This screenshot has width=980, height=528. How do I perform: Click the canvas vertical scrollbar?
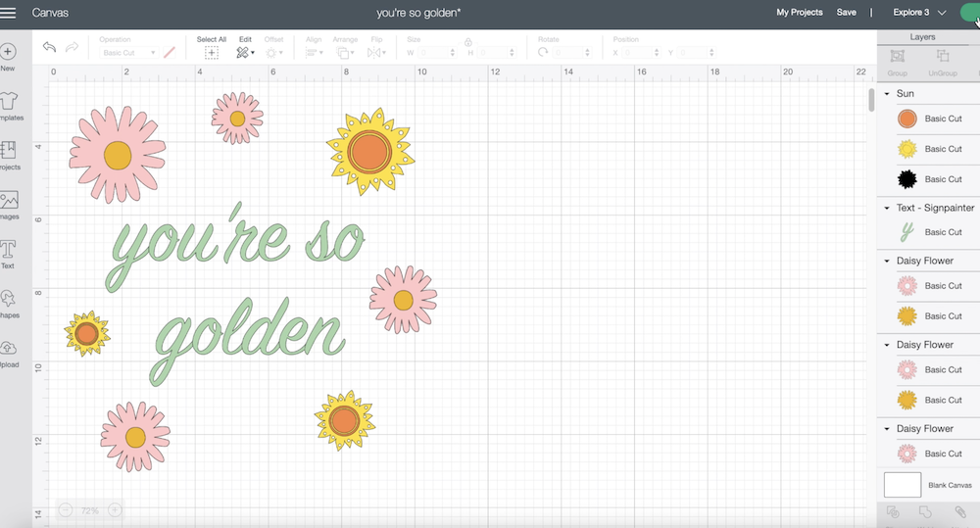pos(871,100)
